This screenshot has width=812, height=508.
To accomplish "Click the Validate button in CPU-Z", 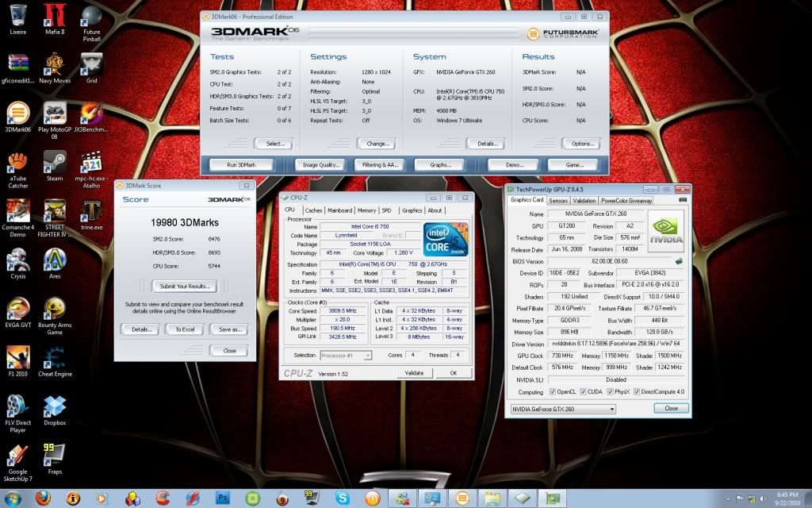I will [414, 373].
